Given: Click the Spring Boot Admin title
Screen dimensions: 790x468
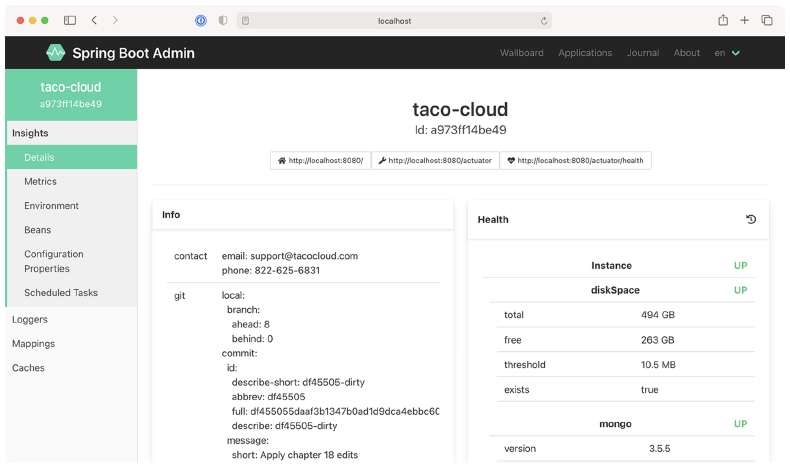Looking at the screenshot, I should point(133,53).
